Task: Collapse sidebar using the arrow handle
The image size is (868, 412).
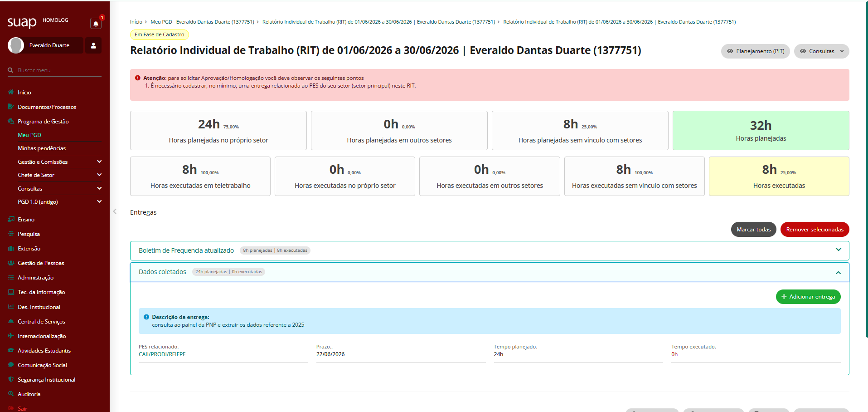Action: click(x=115, y=211)
